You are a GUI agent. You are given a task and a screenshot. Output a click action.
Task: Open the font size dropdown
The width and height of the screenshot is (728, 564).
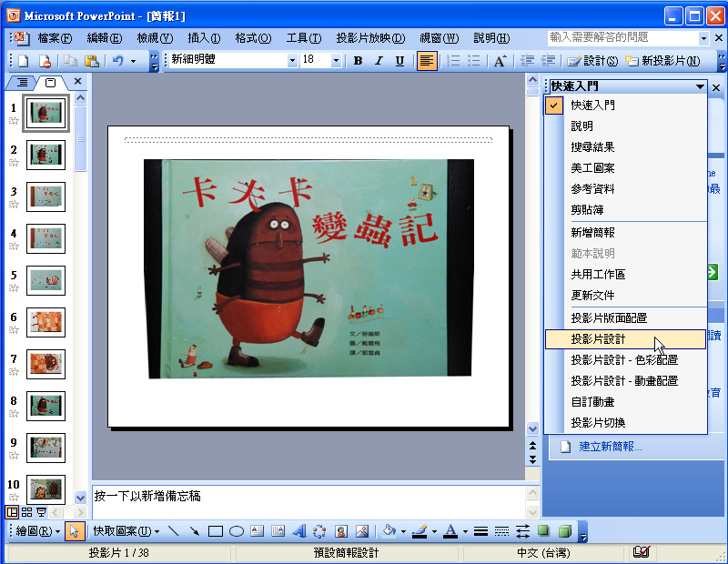point(336,60)
